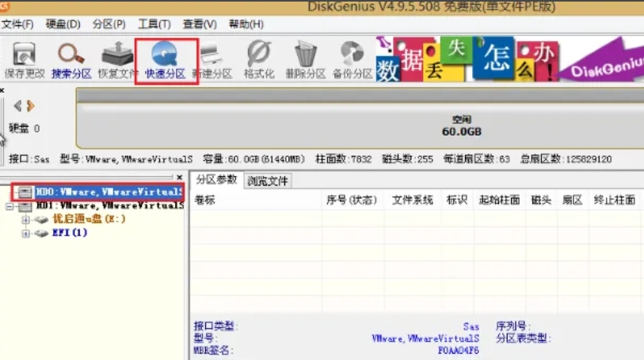Open the 文件(F) menu

17,25
